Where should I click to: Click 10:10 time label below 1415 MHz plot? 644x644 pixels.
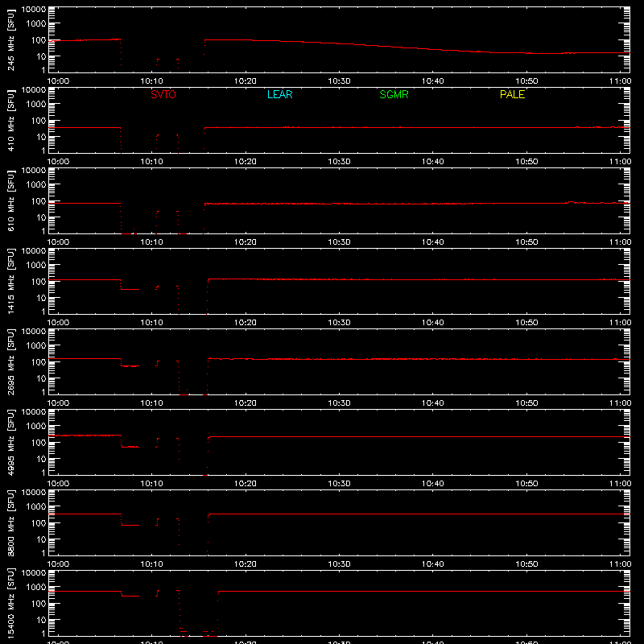(x=151, y=323)
